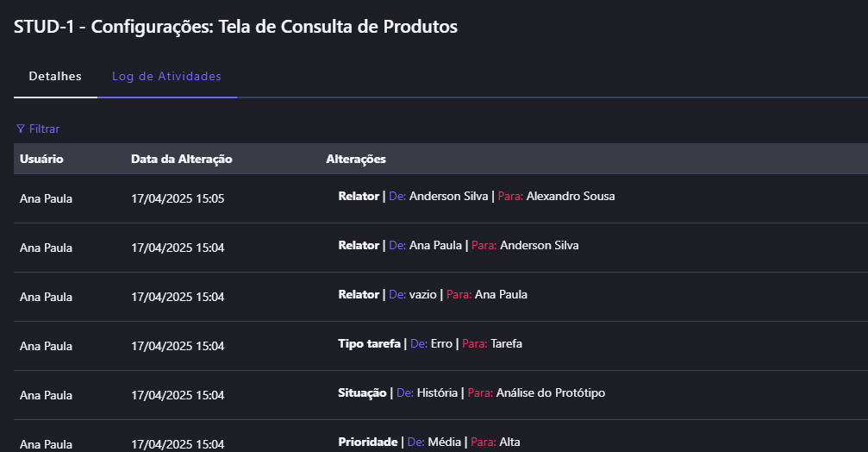Click the Relator change to Anderson Silva
This screenshot has height=452, width=868.
pos(458,246)
